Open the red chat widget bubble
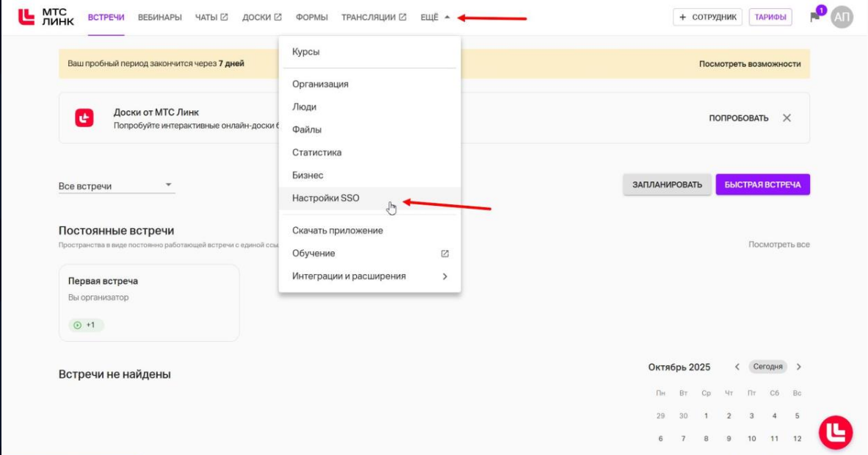Image resolution: width=868 pixels, height=455 pixels. pyautogui.click(x=836, y=432)
